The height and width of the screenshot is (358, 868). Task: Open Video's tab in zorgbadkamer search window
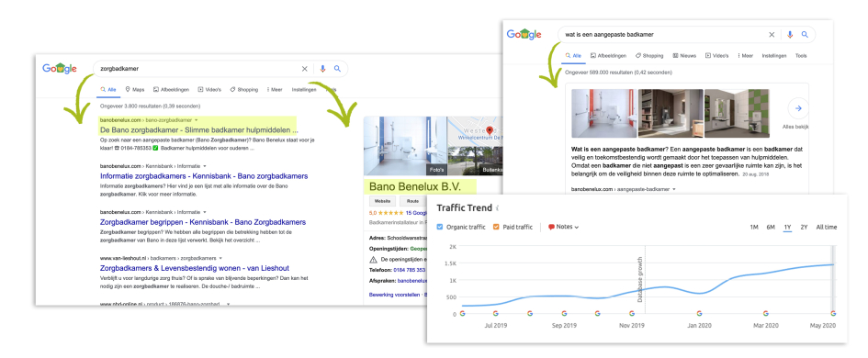coord(209,90)
